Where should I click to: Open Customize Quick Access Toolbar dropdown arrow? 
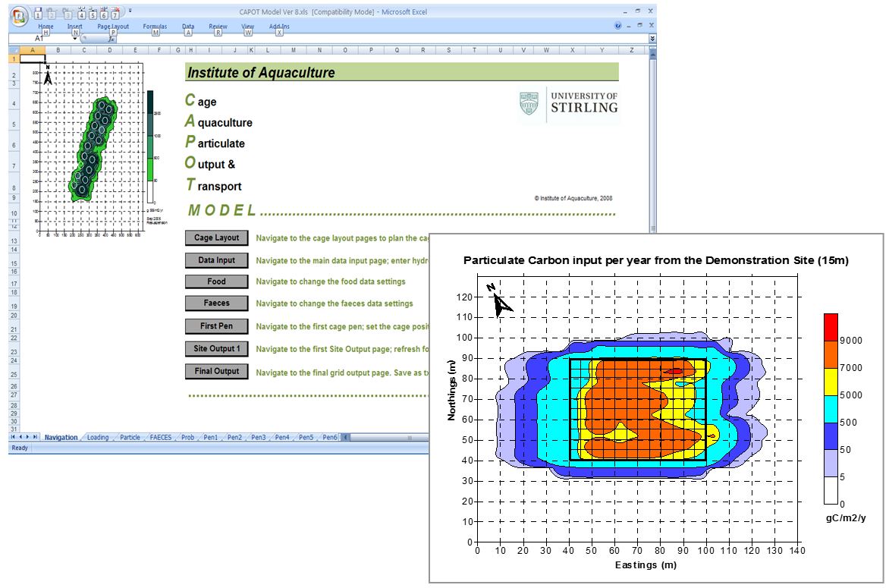point(130,11)
